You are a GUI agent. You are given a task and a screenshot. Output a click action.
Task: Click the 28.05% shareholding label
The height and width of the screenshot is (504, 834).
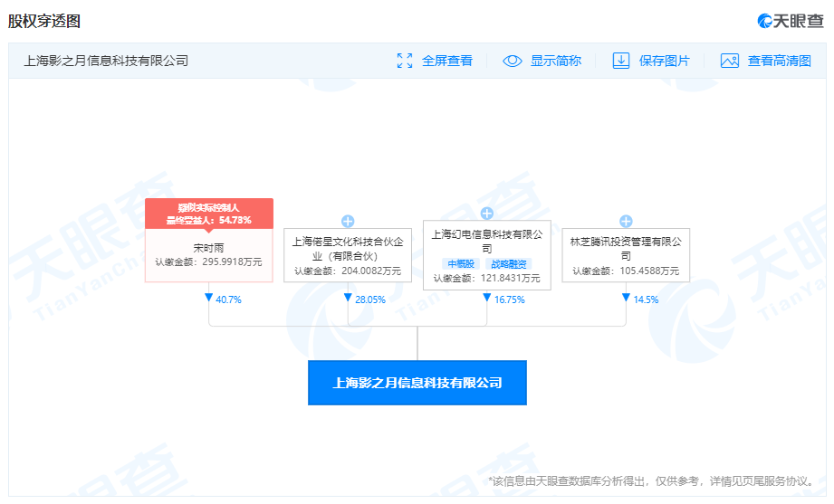pos(370,300)
